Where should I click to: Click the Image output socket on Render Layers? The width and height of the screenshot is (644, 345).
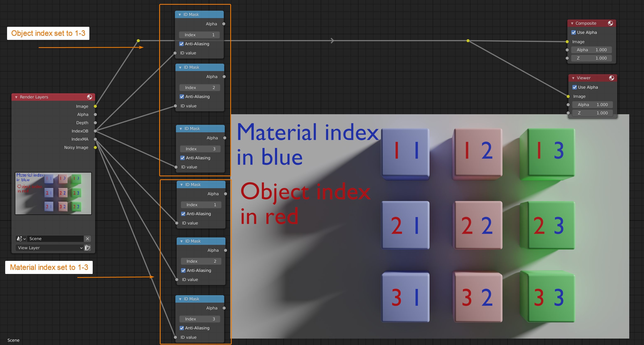pos(95,106)
